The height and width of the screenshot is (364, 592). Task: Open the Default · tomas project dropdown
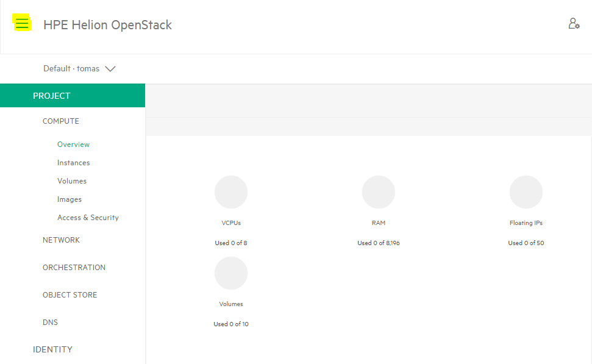79,69
